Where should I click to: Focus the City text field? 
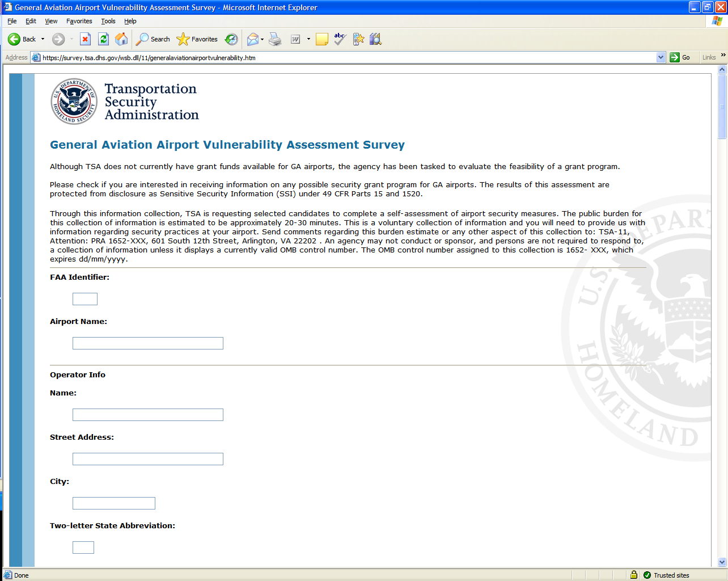coord(114,503)
